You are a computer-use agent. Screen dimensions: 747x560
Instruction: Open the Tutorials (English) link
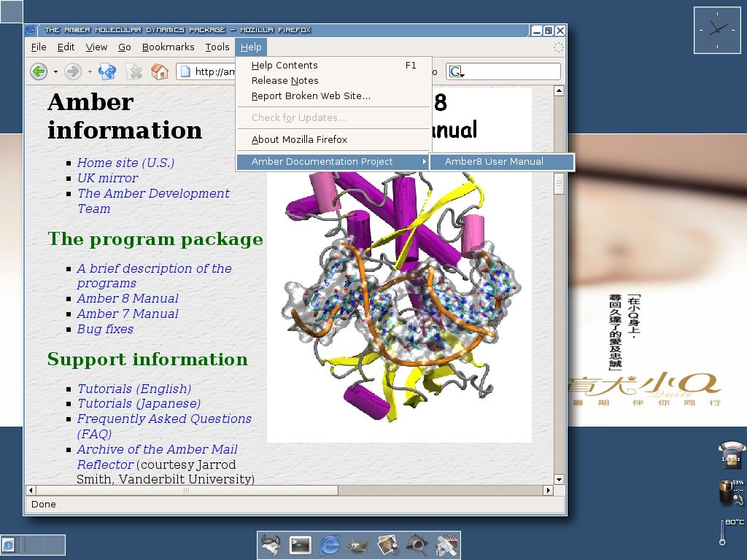(133, 389)
